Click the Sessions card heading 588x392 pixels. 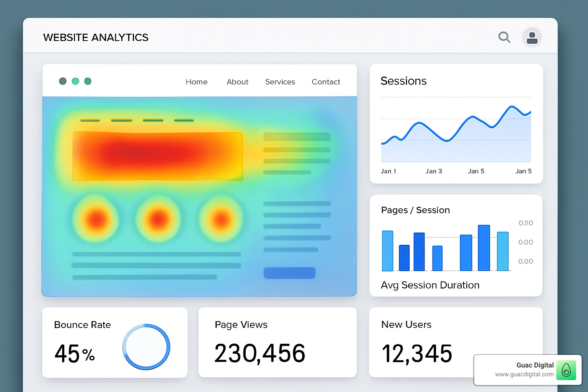point(403,81)
